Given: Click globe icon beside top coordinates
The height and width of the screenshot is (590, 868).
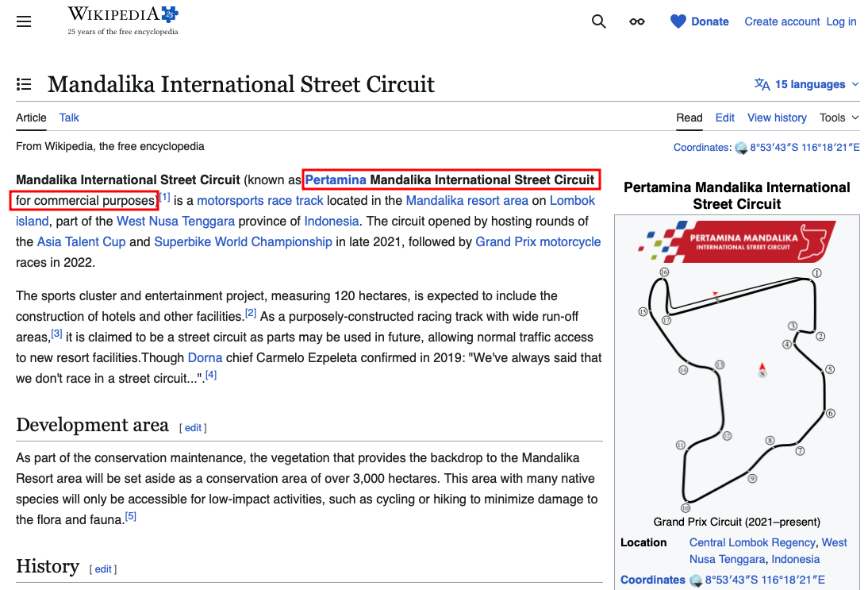Looking at the screenshot, I should tap(741, 148).
